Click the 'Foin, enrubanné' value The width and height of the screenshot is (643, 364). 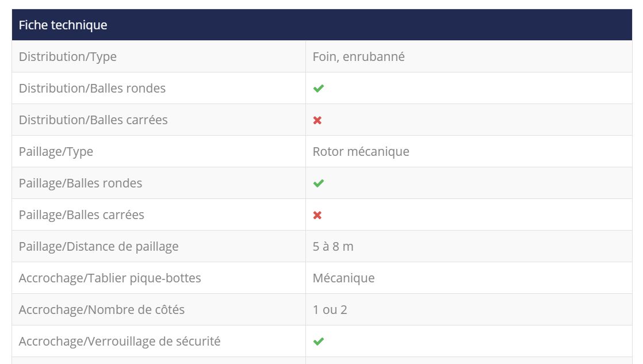pos(358,57)
